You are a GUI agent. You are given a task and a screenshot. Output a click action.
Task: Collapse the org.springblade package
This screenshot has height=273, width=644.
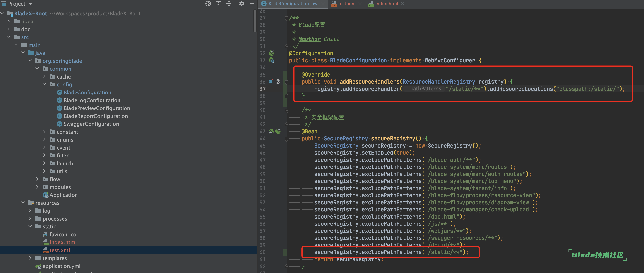pyautogui.click(x=30, y=61)
